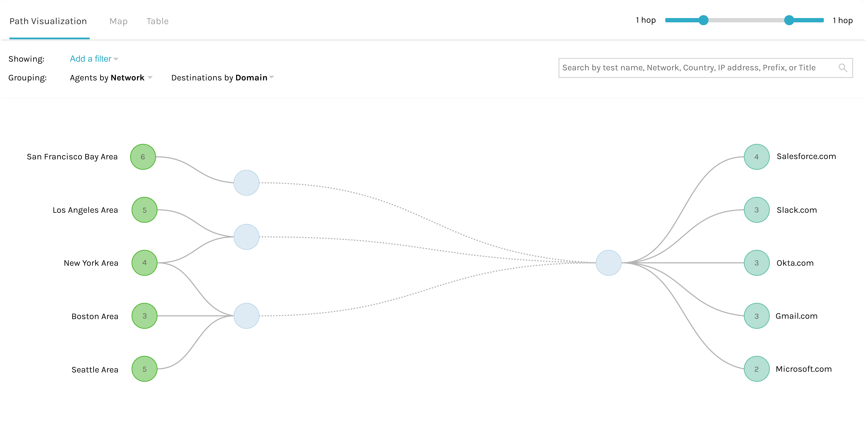The width and height of the screenshot is (868, 433).
Task: Click the New York Area agent node
Action: (x=144, y=263)
